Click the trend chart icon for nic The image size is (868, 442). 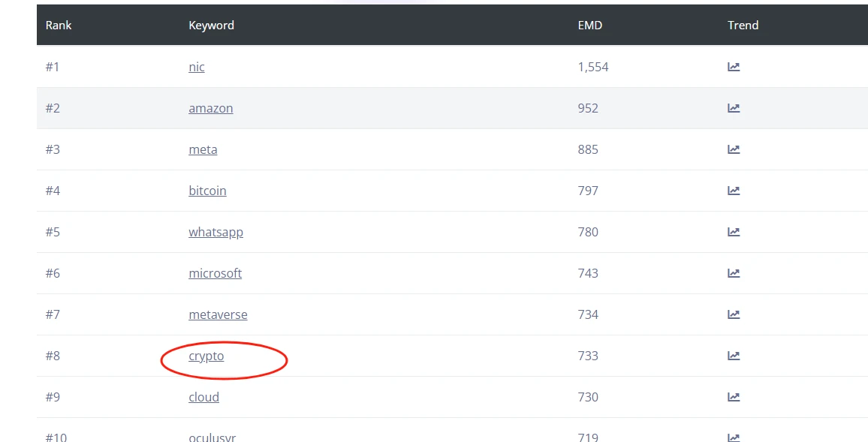[734, 67]
